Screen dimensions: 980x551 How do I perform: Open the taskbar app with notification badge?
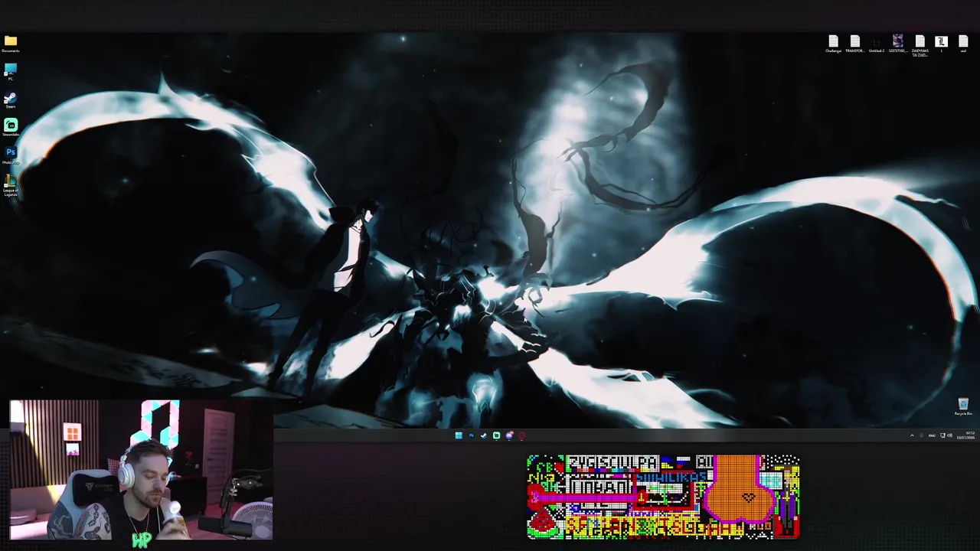click(509, 435)
